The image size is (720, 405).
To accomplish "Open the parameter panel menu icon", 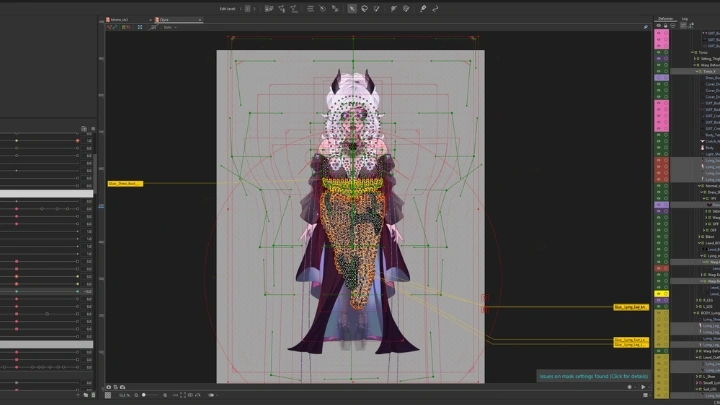I will 93,129.
